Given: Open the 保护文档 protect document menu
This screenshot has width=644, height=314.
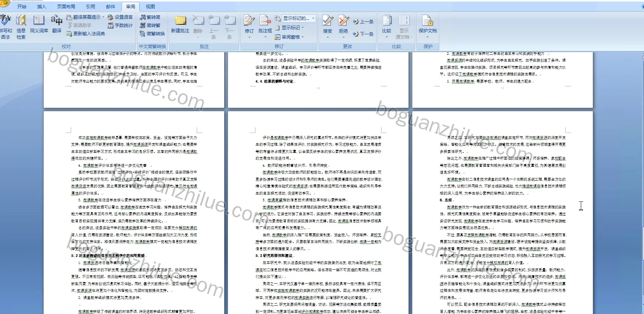Looking at the screenshot, I should 428,26.
